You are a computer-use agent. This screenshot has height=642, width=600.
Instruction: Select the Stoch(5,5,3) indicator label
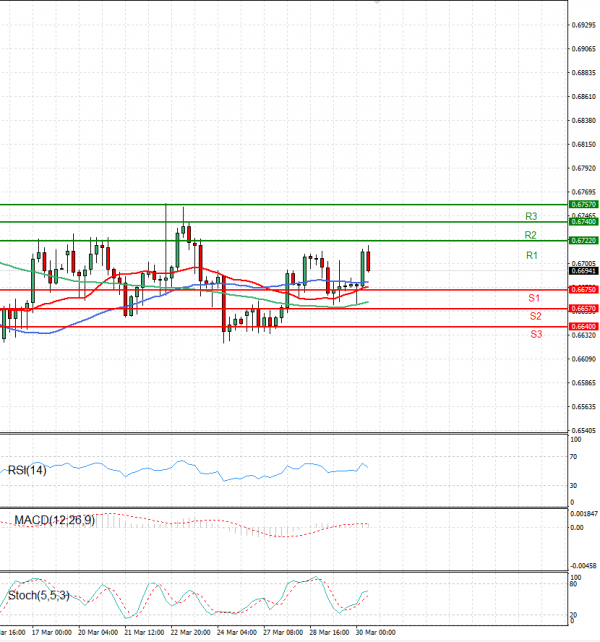tap(38, 596)
